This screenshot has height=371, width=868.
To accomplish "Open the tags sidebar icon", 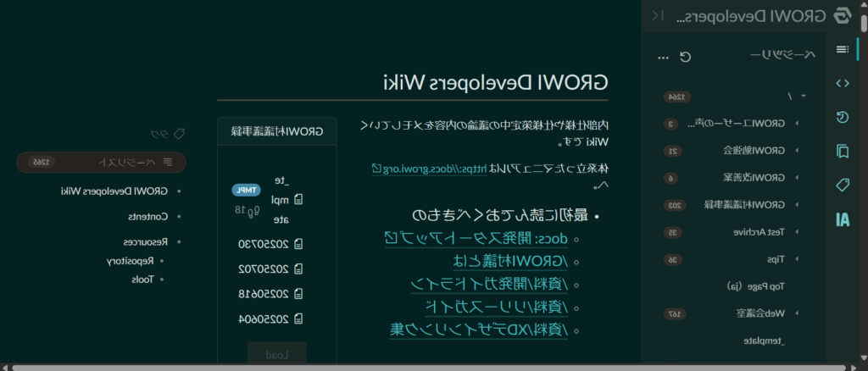I will 842,185.
